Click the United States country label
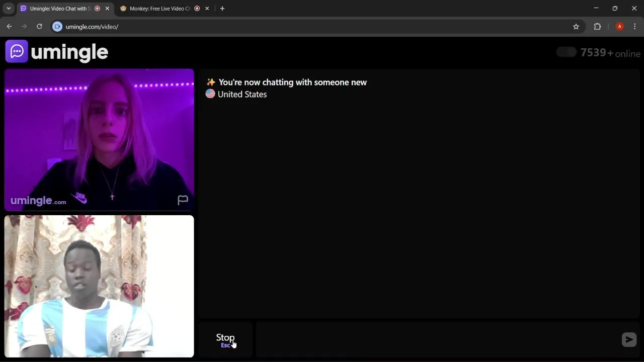Image resolution: width=644 pixels, height=362 pixels. point(242,94)
